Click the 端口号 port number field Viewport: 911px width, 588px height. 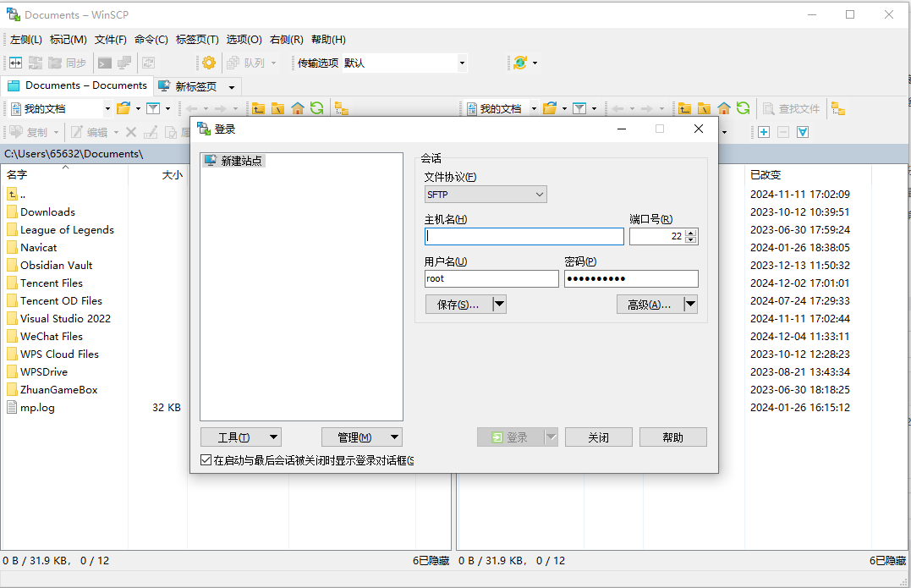tap(657, 236)
